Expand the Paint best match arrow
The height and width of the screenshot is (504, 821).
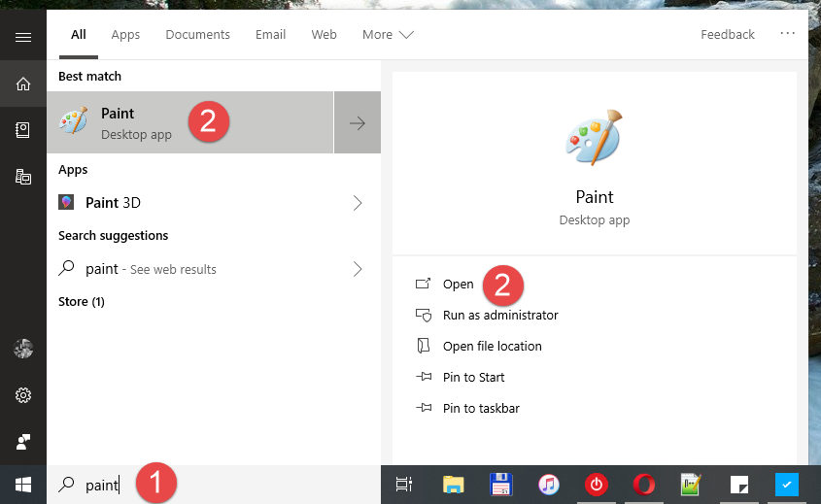pos(358,123)
